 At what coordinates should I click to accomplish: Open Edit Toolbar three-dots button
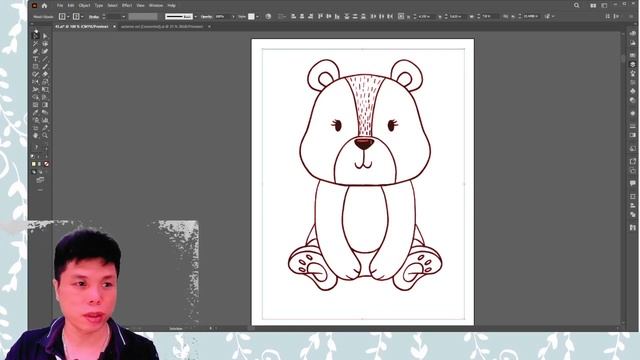[x=40, y=190]
